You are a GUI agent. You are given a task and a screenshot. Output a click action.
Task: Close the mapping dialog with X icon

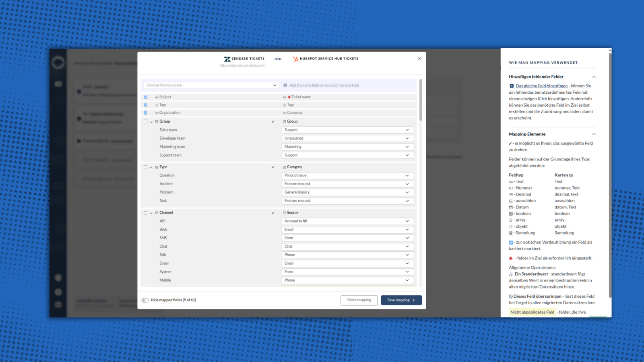(419, 58)
